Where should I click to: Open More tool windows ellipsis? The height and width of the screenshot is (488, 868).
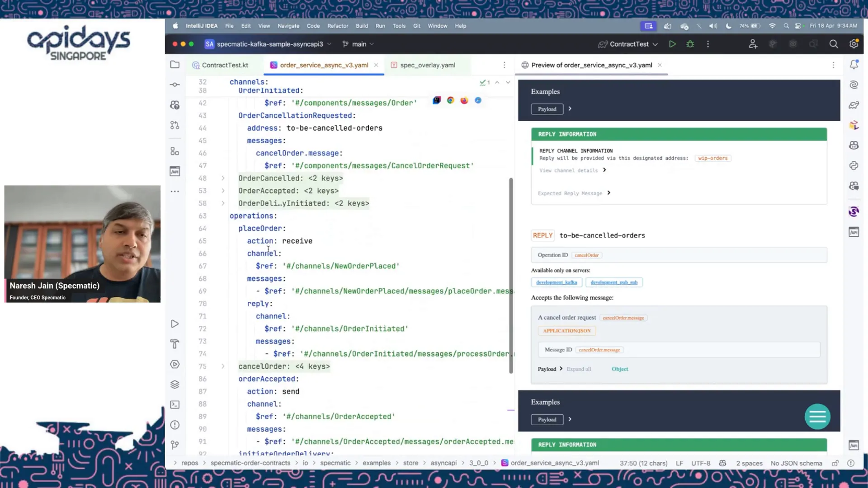(x=175, y=192)
